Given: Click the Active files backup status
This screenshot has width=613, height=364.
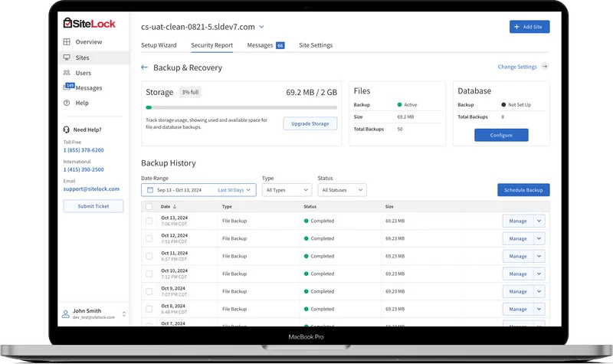Looking at the screenshot, I should pos(408,105).
